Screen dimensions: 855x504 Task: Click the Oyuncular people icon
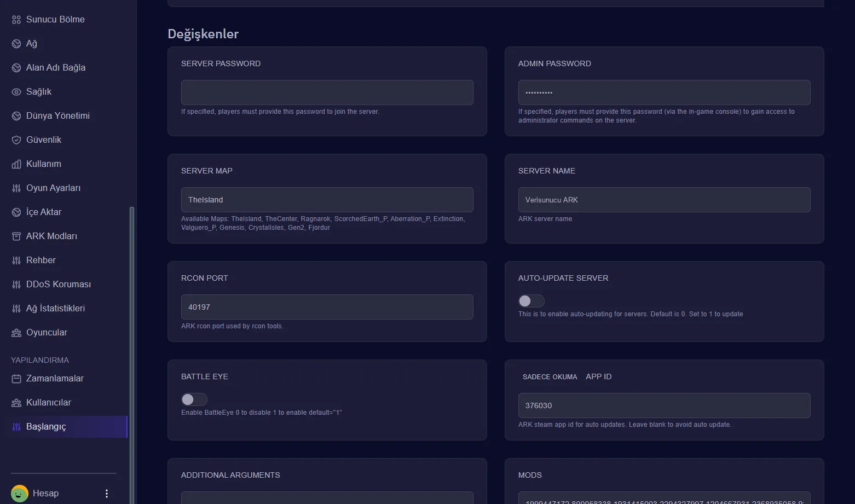(16, 333)
